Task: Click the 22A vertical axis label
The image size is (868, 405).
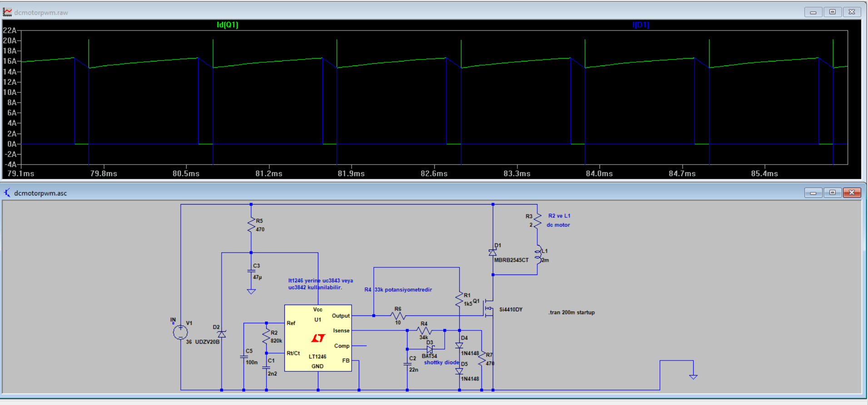Action: point(10,30)
